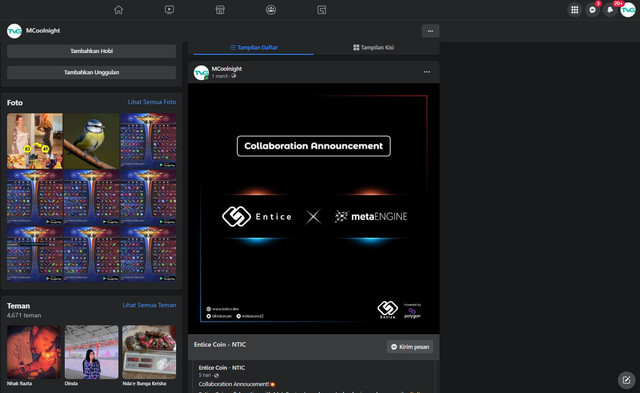Open friend photo of Nhak Razta
Viewport: 640px width, 393px height.
[x=34, y=352]
